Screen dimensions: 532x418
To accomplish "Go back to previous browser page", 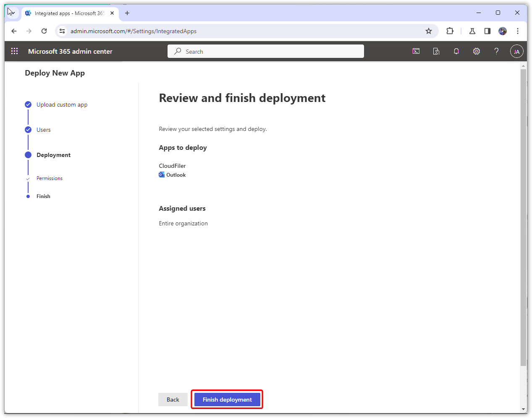I will [x=14, y=31].
